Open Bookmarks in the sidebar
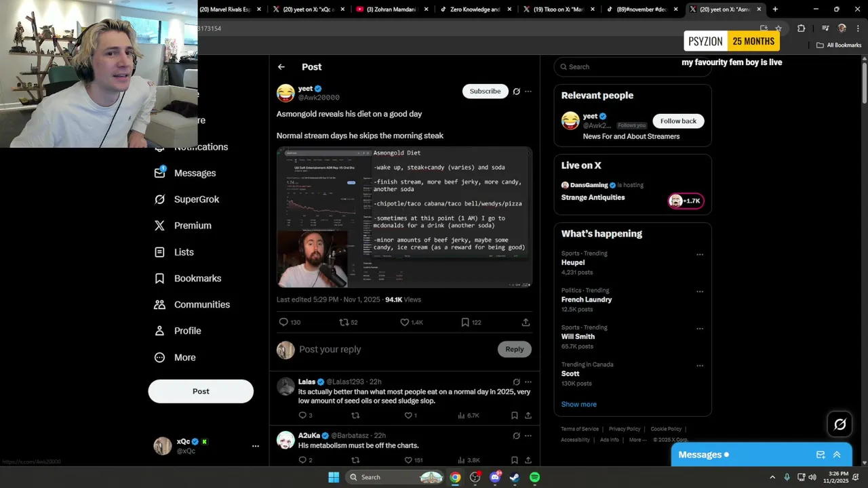Image resolution: width=868 pixels, height=488 pixels. pyautogui.click(x=188, y=279)
